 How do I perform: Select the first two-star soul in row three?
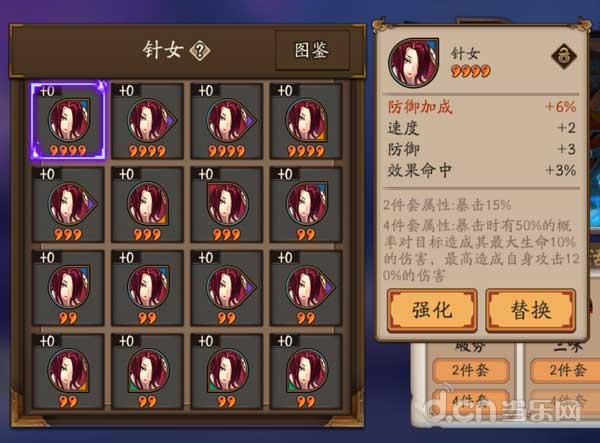pos(68,288)
